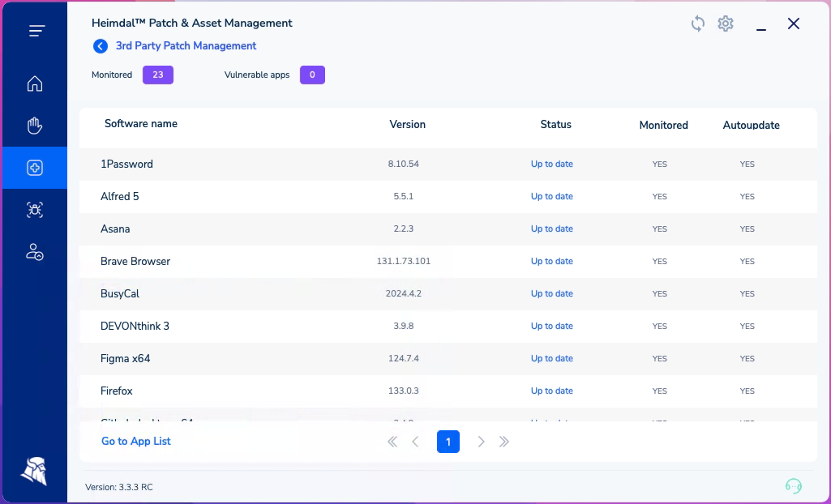Sort by Software name column header
This screenshot has height=504, width=831.
coord(141,124)
